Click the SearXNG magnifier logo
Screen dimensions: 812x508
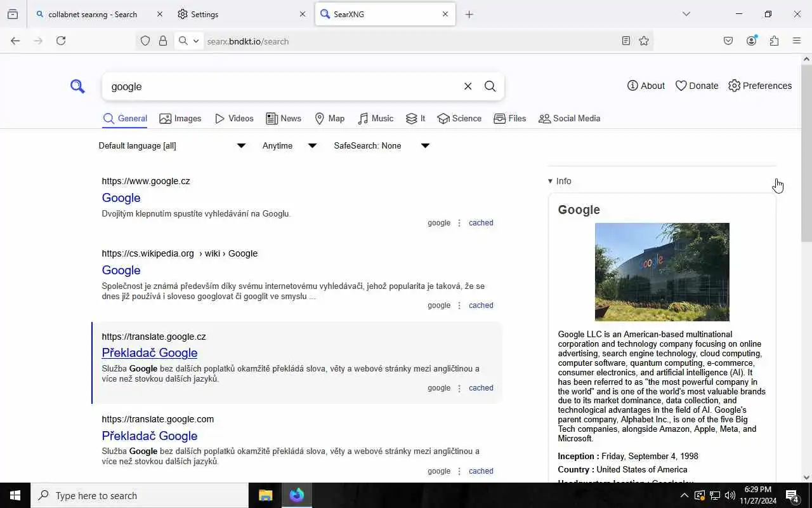pyautogui.click(x=77, y=86)
